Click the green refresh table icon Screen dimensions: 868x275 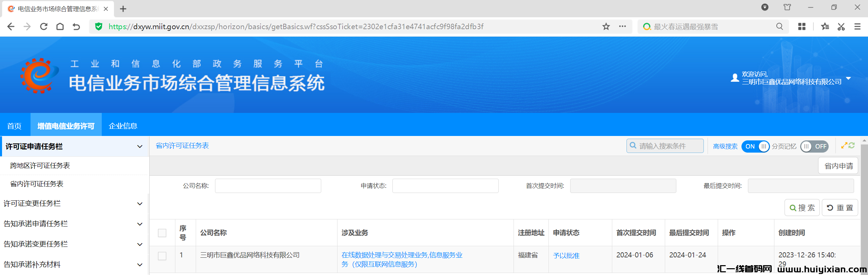(x=852, y=145)
